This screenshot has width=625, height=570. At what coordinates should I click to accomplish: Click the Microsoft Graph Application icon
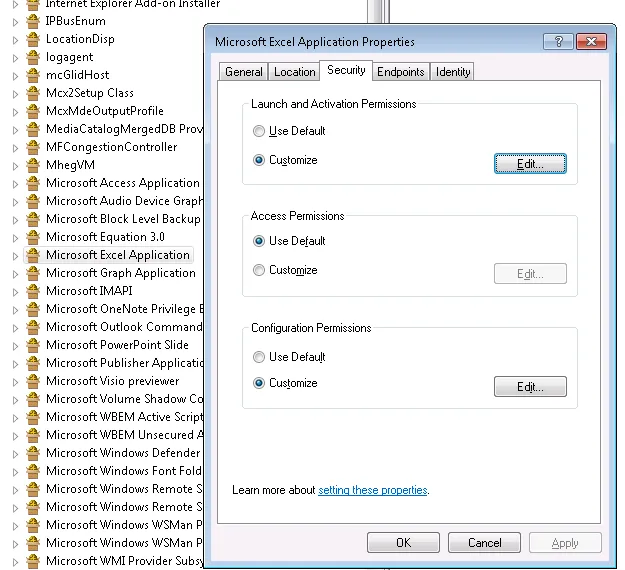pos(33,273)
